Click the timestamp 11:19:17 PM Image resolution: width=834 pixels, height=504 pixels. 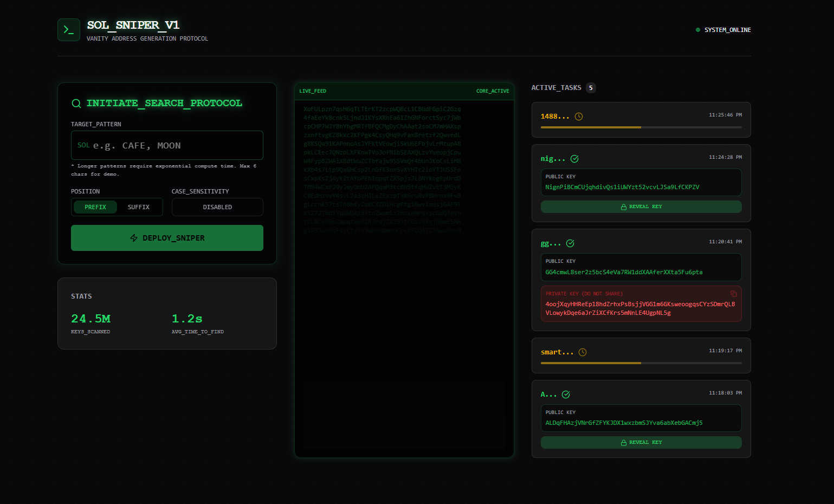pyautogui.click(x=725, y=351)
